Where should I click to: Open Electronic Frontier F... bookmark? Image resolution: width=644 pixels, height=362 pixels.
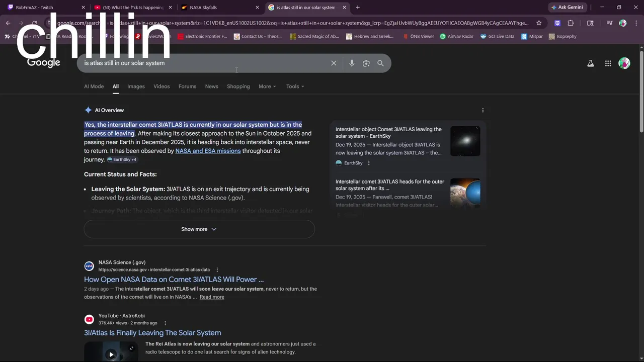click(202, 37)
